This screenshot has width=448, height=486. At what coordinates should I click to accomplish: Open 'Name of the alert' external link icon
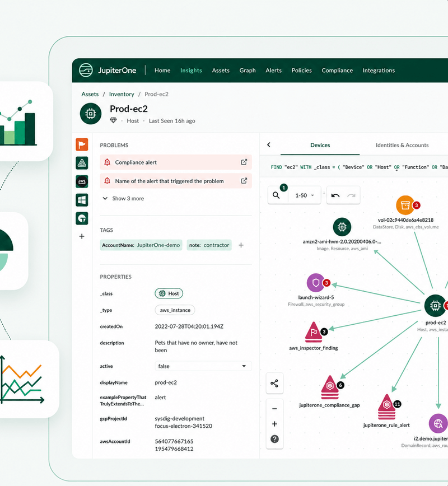tap(244, 181)
